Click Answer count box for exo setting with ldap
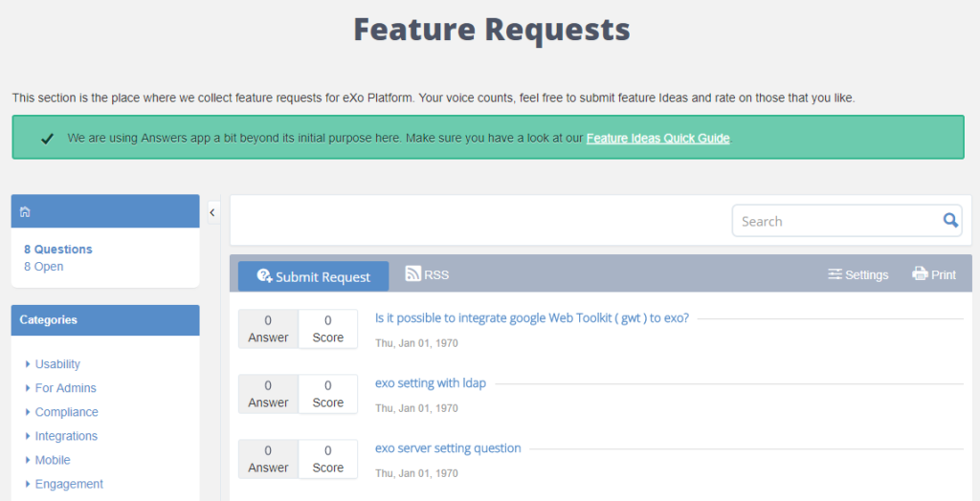Image resolution: width=980 pixels, height=501 pixels. point(268,394)
